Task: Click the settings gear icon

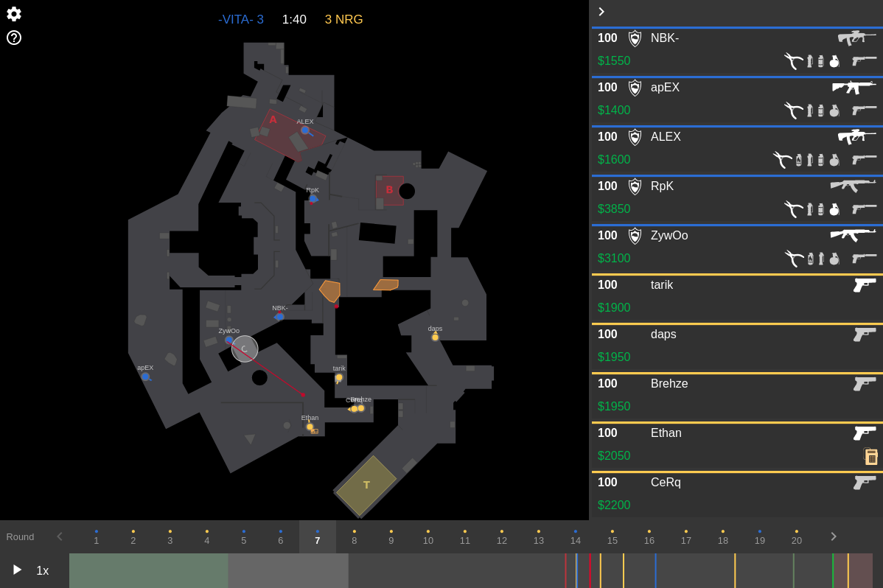Action: [x=14, y=13]
